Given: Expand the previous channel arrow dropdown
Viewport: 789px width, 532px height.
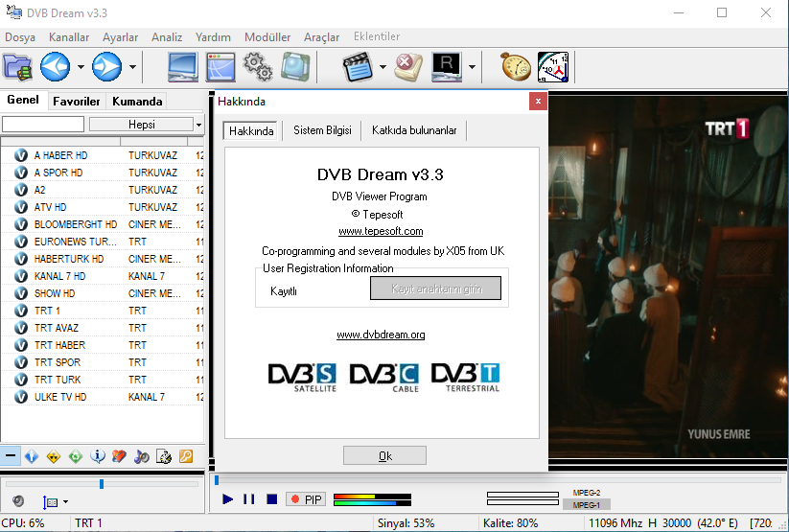Looking at the screenshot, I should [81, 67].
